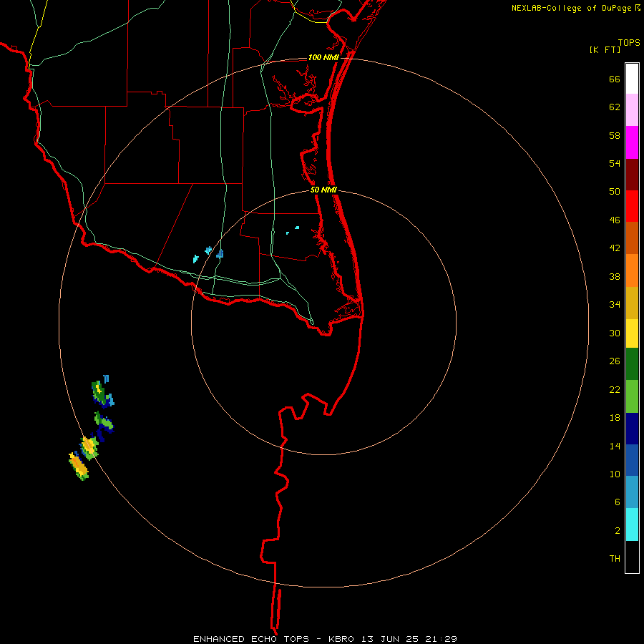Select the dark red 54 kft swatch
644x644 pixels.
[x=632, y=175]
